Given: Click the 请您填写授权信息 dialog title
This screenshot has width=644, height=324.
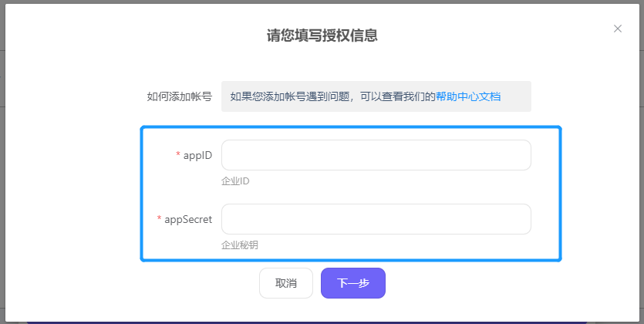Looking at the screenshot, I should click(x=322, y=35).
